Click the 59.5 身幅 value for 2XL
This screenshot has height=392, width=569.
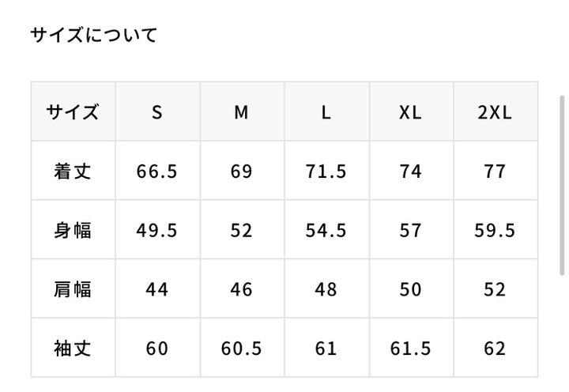(495, 231)
